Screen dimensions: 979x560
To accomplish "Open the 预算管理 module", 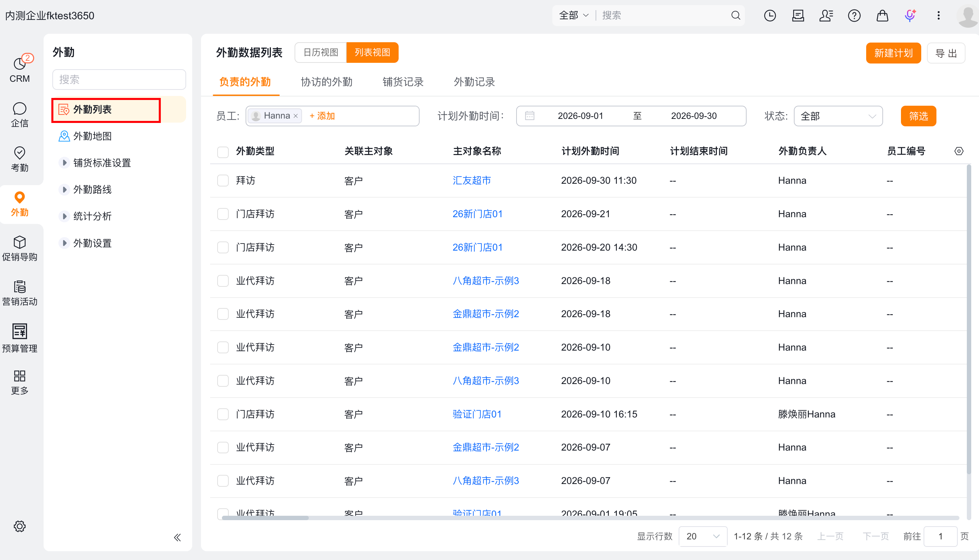I will point(20,338).
